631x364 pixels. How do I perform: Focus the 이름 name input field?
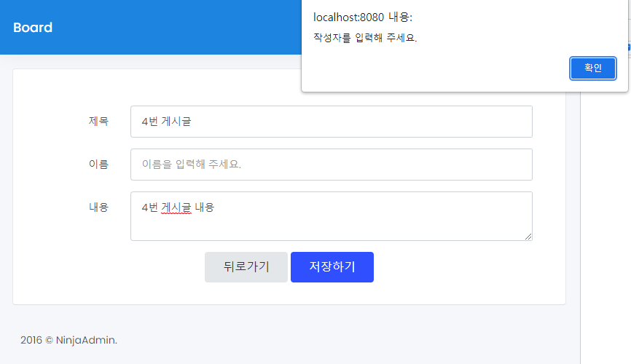(332, 165)
